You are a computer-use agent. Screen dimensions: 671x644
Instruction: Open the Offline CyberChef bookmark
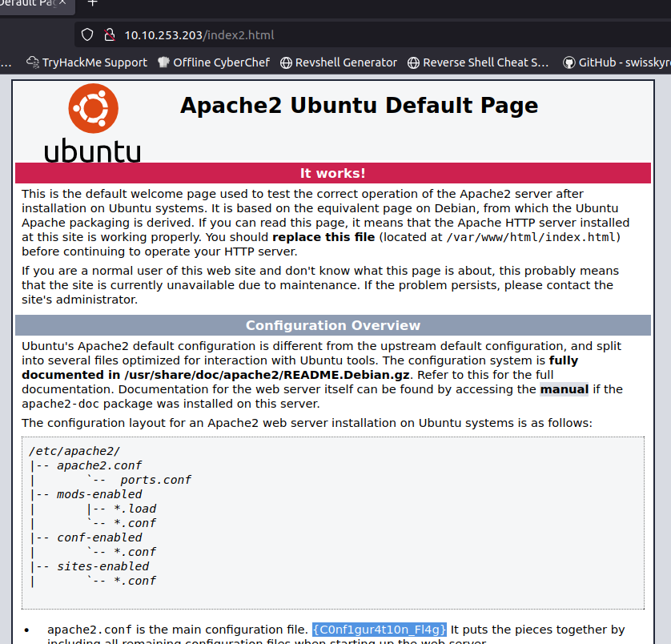pyautogui.click(x=221, y=62)
